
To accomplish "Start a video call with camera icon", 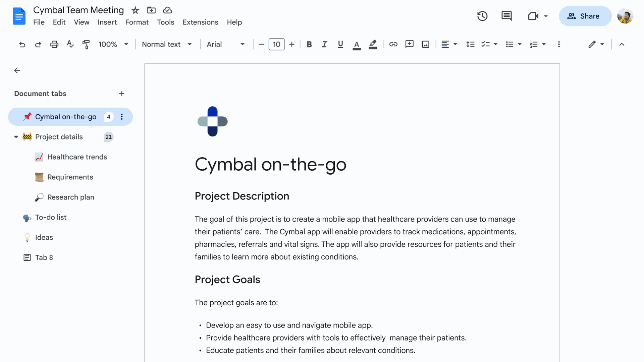I will pyautogui.click(x=533, y=16).
